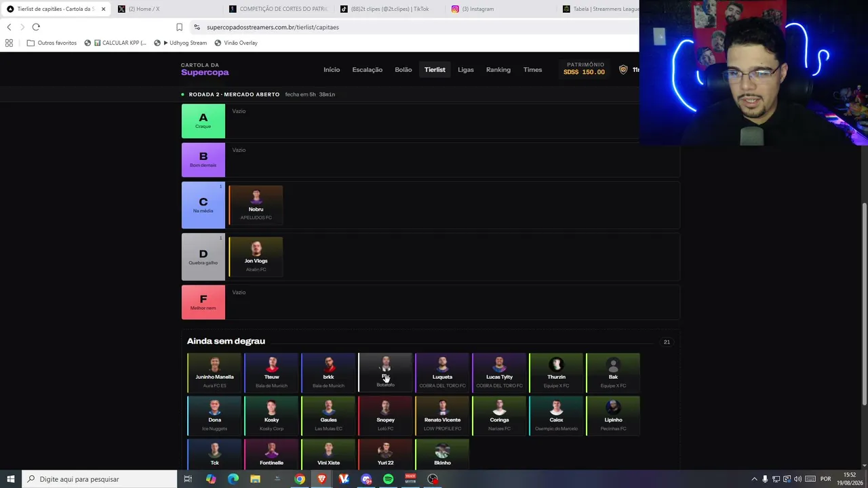Select the Luqueta captain card
This screenshot has height=488, width=868.
pos(442,372)
